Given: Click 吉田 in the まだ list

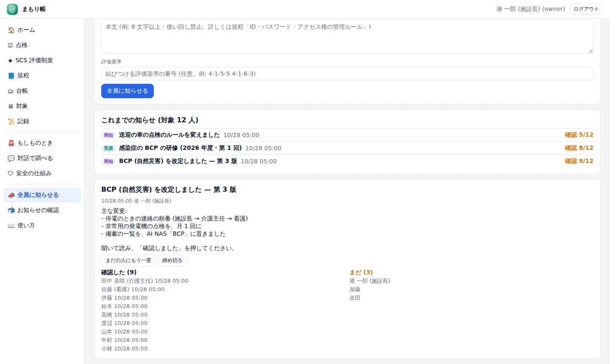Looking at the screenshot, I should (x=355, y=298).
